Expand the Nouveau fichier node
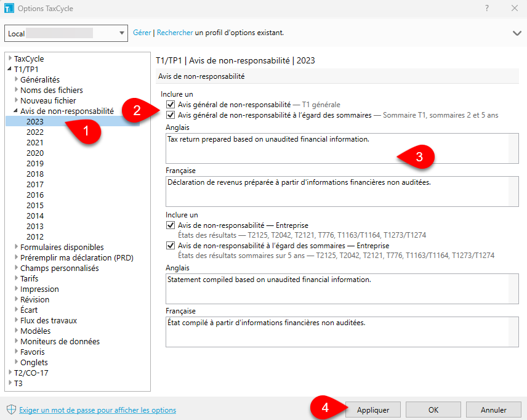This screenshot has height=420, width=527. click(x=16, y=100)
